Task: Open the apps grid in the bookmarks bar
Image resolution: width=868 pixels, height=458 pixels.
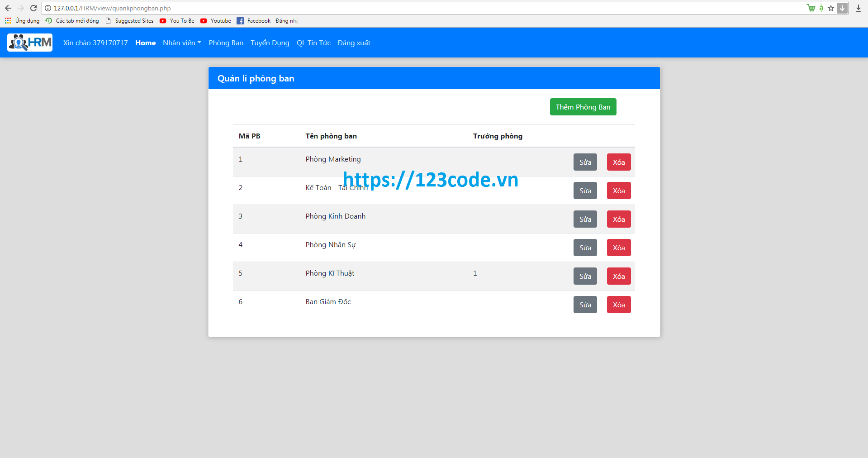Action: (x=7, y=20)
